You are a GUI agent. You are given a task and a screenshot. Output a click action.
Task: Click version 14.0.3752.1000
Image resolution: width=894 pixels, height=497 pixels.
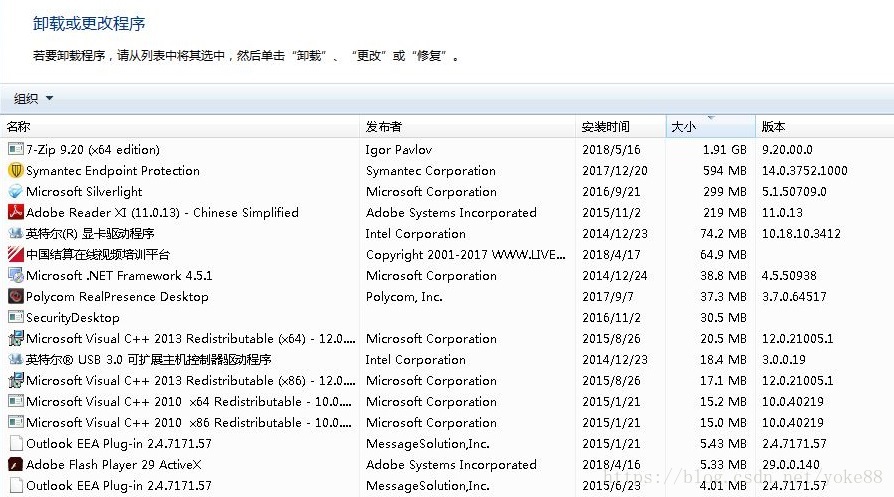pos(804,170)
